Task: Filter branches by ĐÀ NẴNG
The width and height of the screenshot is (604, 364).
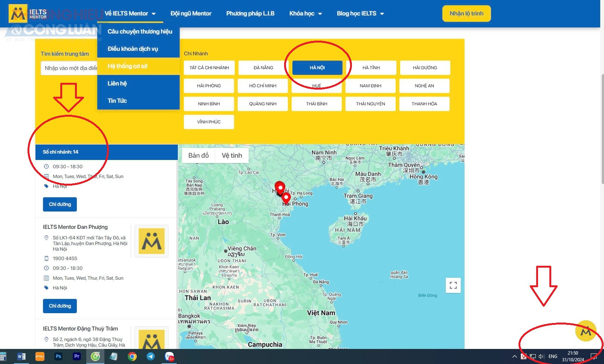Action: (263, 68)
